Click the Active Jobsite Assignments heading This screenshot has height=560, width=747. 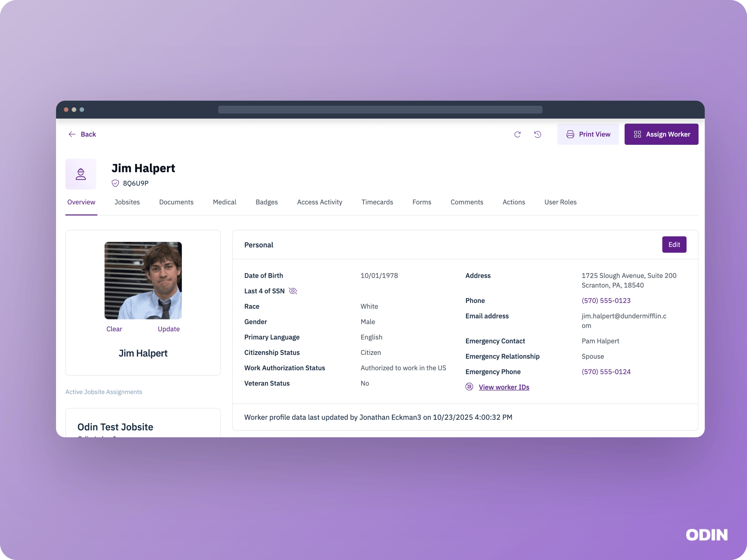104,392
